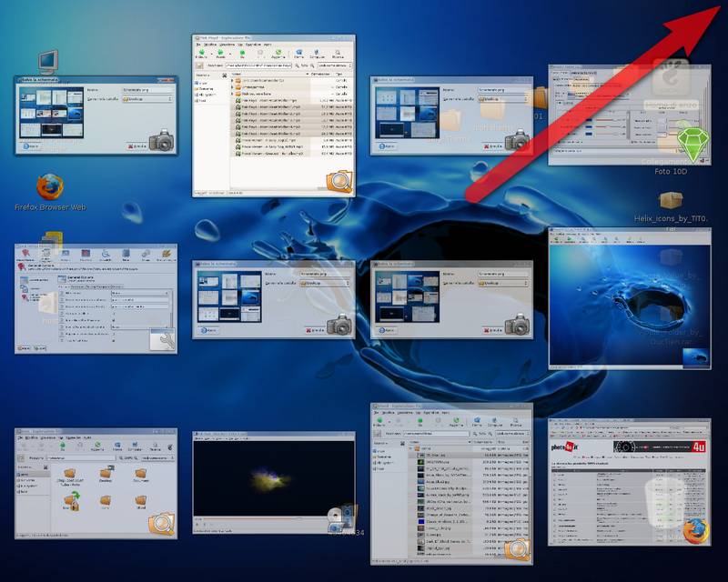The height and width of the screenshot is (582, 728).
Task: Open the first dropdown in the General Options list
Action: pyautogui.click(x=140, y=294)
